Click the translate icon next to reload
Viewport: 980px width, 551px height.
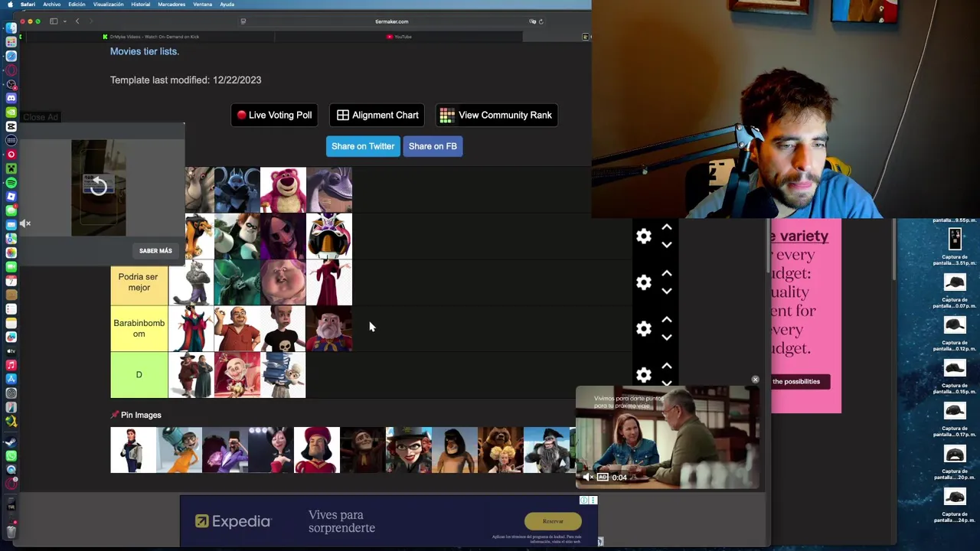[532, 21]
